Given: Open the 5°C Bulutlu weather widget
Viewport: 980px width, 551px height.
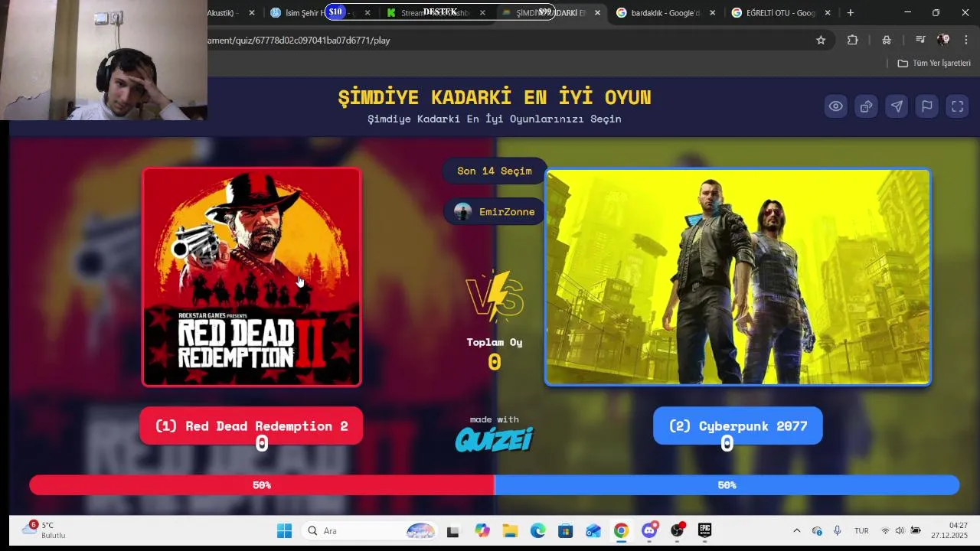Looking at the screenshot, I should [x=44, y=530].
